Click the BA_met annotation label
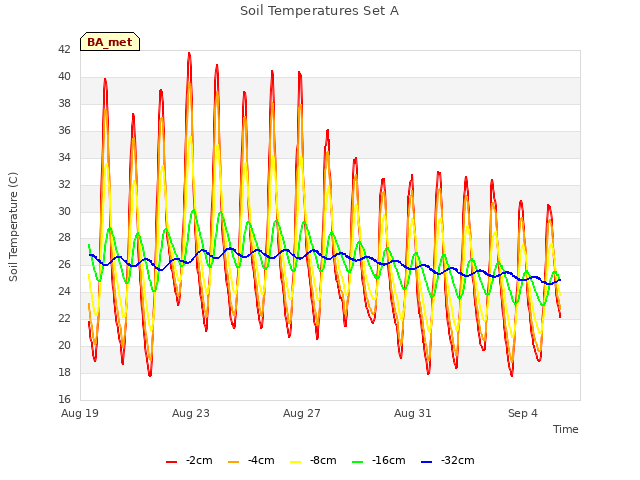This screenshot has width=640, height=480. tap(110, 42)
